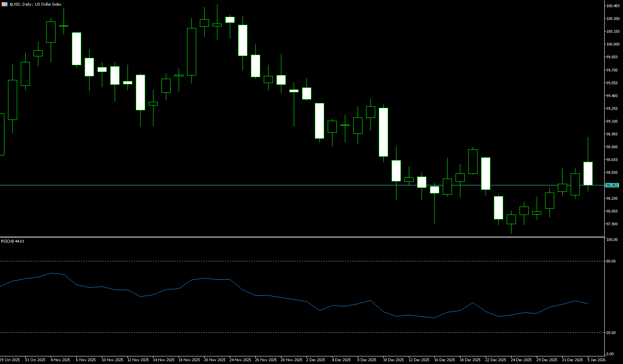The image size is (623, 364).
Task: Click the 100.450 label on price axis
Action: coord(613,6)
